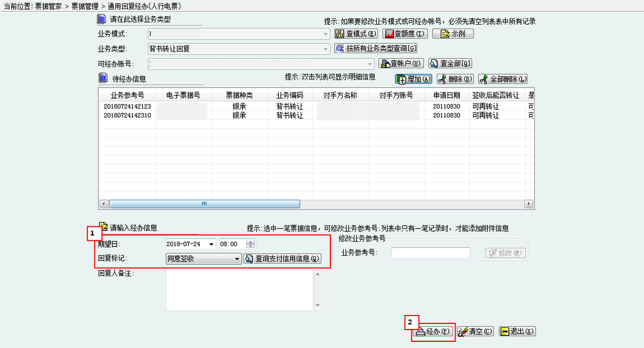
Task: Open the 回复标记 dropdown showing 同意签收
Action: point(237,259)
